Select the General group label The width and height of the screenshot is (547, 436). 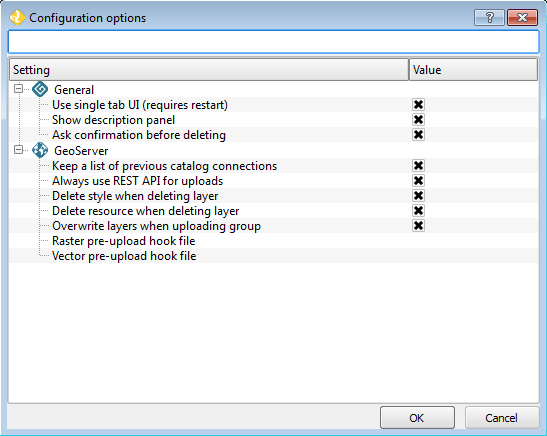(74, 90)
